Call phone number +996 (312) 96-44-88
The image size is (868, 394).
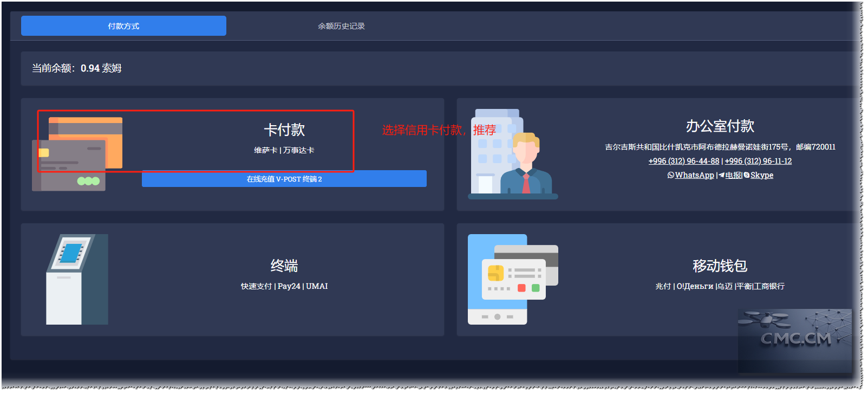click(684, 161)
